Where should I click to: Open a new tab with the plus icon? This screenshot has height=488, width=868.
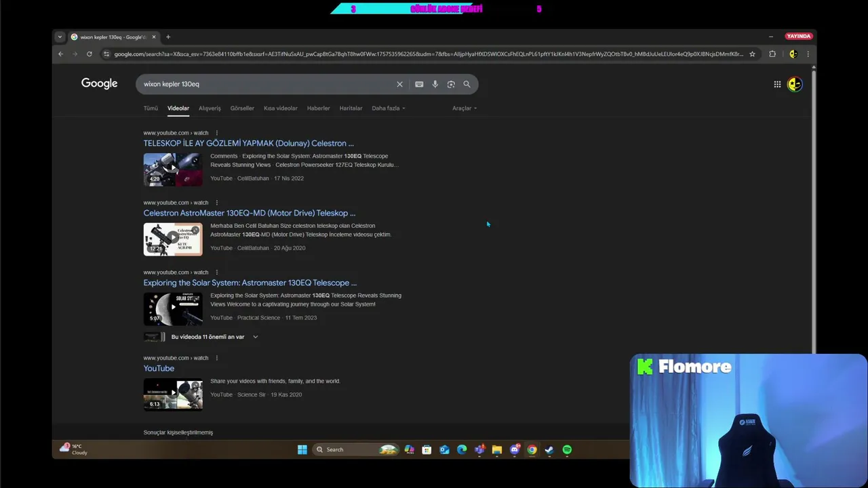tap(168, 37)
